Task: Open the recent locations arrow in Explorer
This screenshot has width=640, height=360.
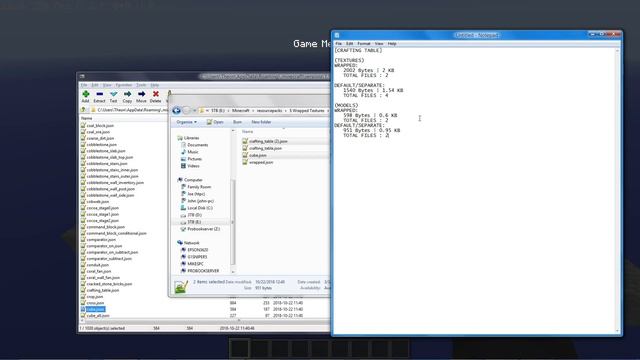Action: click(194, 111)
